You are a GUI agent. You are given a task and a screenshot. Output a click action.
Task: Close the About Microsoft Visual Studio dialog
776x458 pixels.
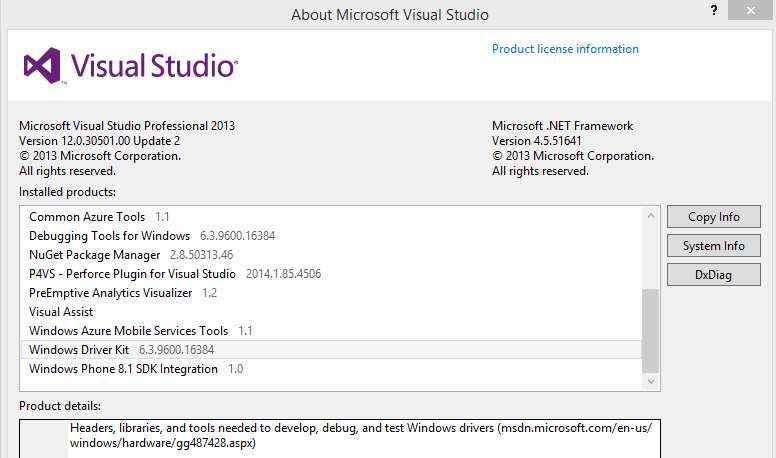[x=750, y=10]
